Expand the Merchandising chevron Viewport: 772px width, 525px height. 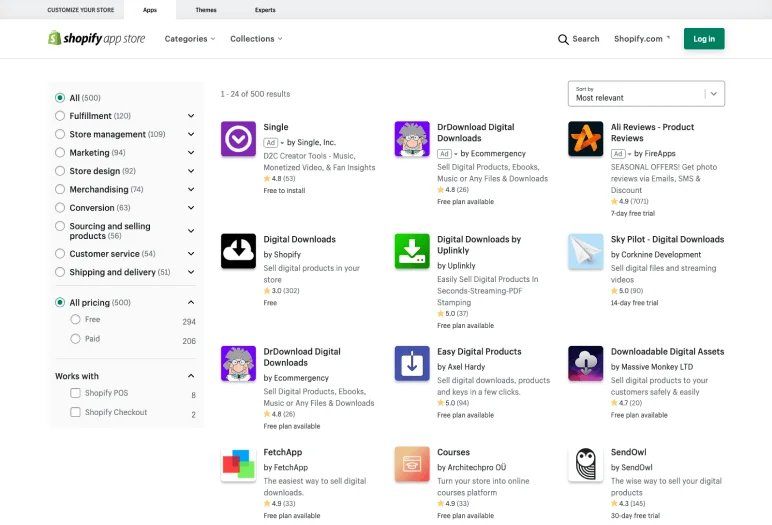191,189
